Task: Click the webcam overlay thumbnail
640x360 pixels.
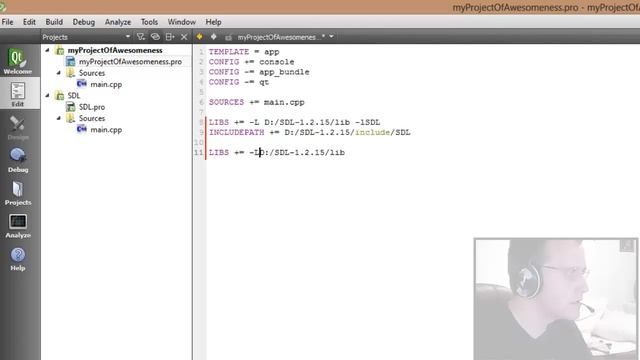Action: pyautogui.click(x=556, y=299)
